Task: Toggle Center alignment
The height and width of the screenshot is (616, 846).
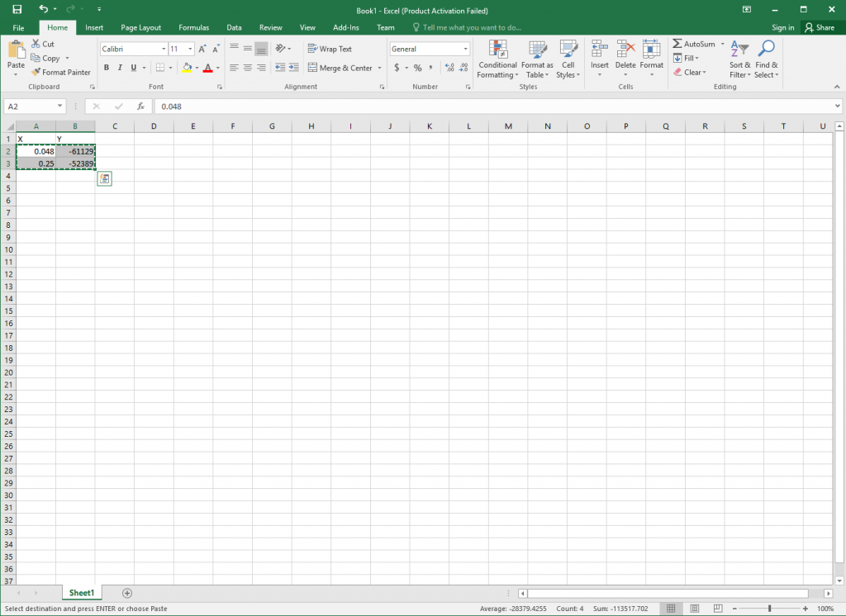Action: 248,68
